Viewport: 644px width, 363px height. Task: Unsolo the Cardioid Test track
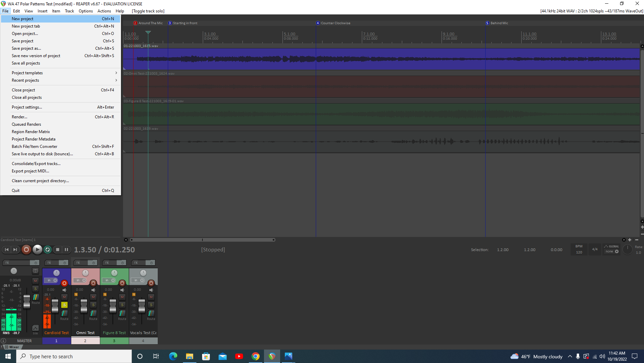coord(64,305)
